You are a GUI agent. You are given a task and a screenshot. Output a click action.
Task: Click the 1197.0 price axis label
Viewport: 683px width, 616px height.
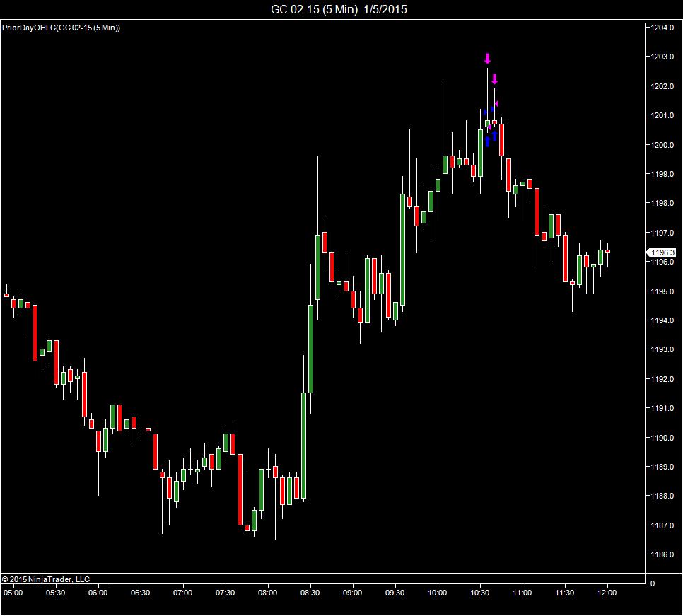662,233
